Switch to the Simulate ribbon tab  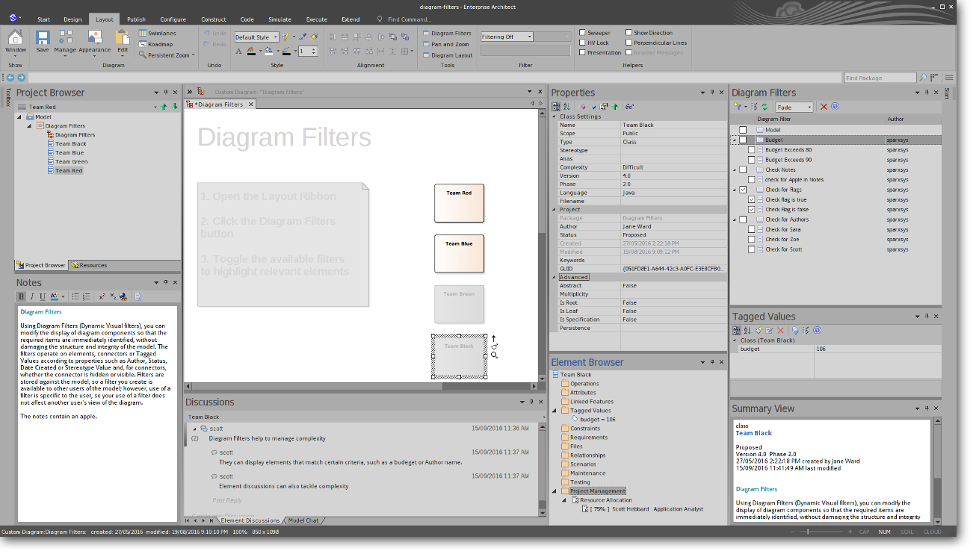click(x=280, y=19)
